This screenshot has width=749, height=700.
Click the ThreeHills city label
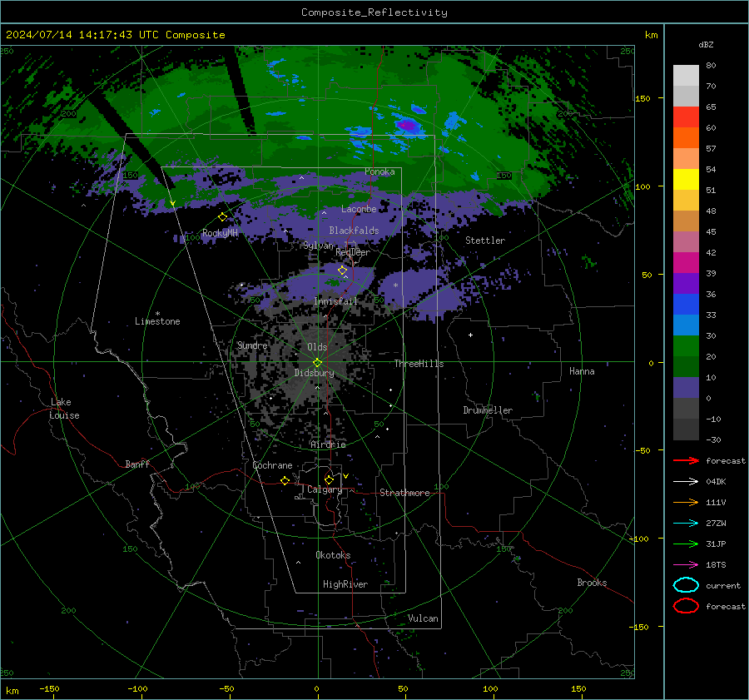(x=419, y=364)
